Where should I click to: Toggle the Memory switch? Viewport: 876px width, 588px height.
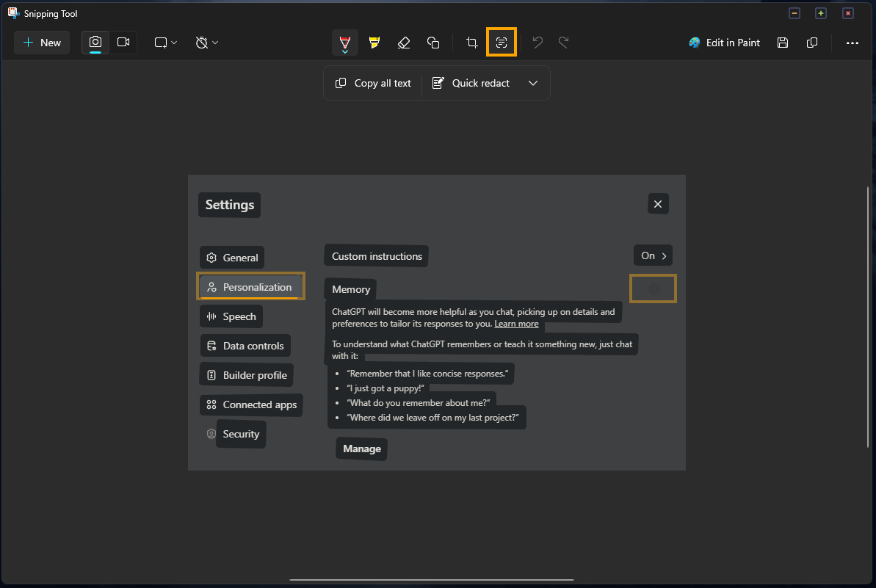pos(653,288)
